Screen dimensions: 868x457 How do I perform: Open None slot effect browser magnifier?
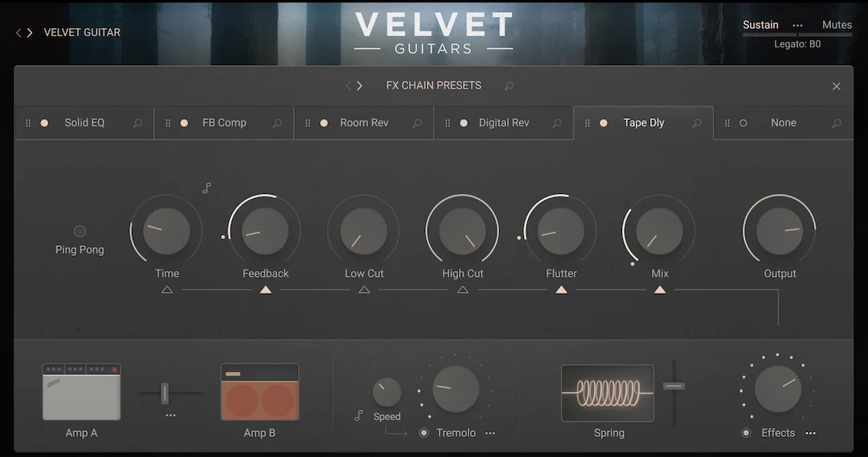[837, 123]
